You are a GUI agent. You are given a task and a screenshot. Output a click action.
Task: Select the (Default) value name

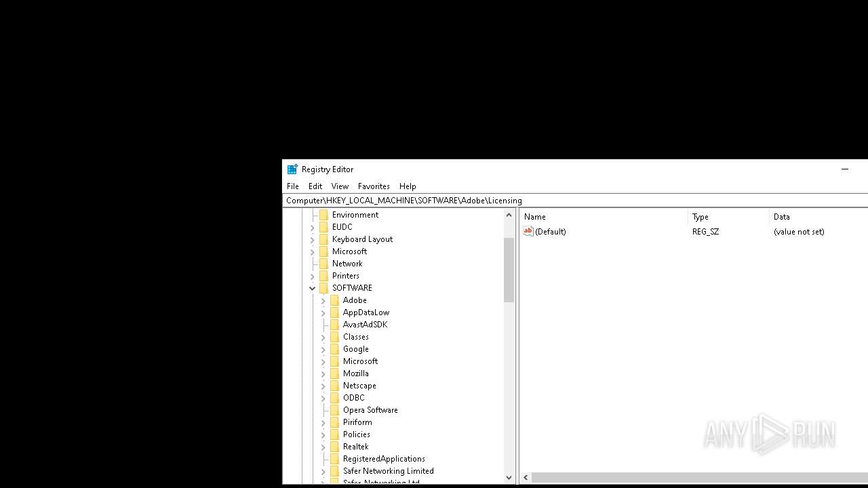tap(550, 232)
